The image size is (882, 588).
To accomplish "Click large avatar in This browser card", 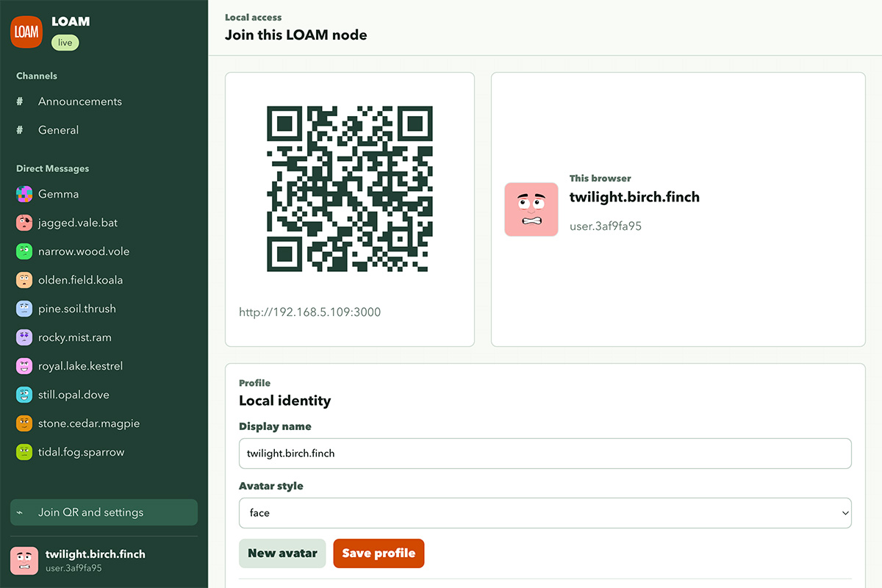I will 531,209.
